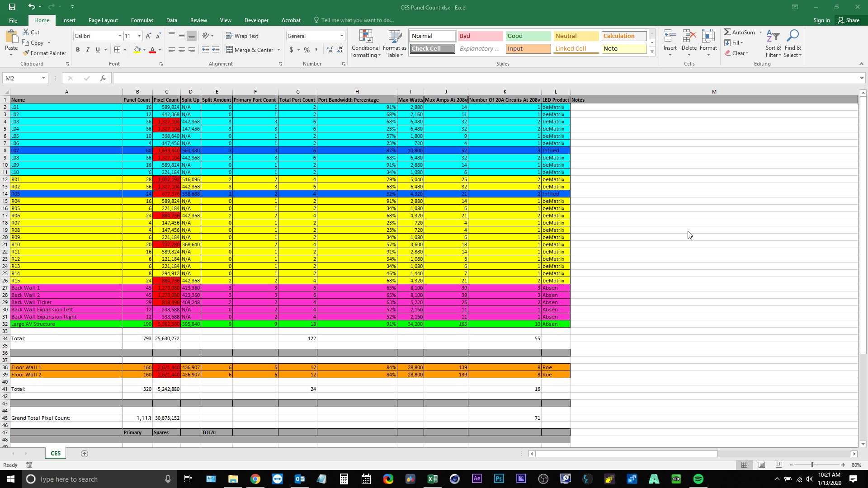The height and width of the screenshot is (488, 868).
Task: Center text horizontally
Action: [182, 50]
